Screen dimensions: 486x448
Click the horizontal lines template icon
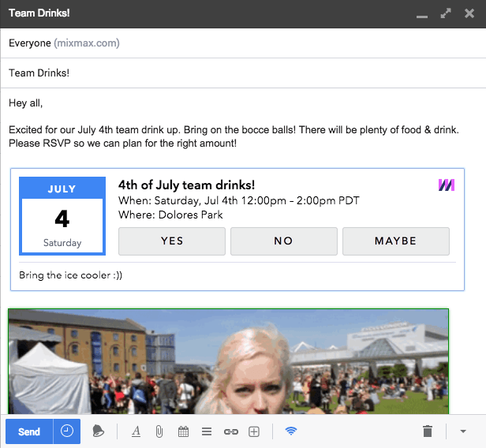point(207,431)
